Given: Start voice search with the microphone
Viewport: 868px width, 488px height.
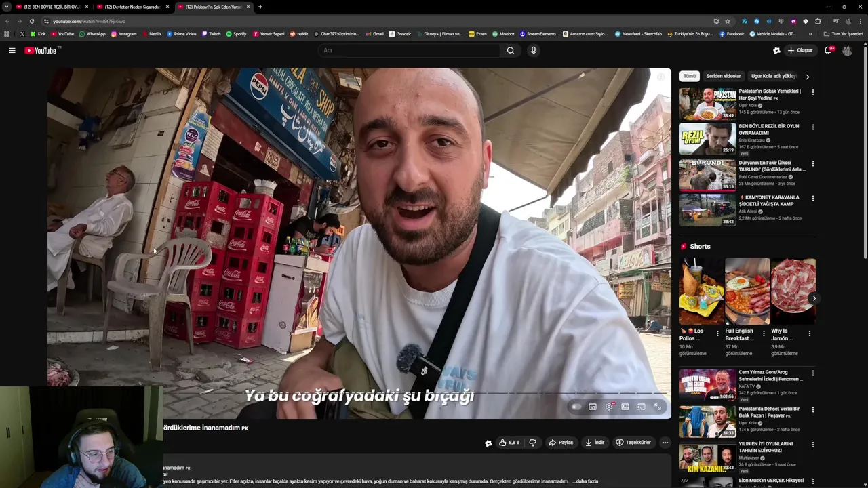Looking at the screenshot, I should click(534, 50).
